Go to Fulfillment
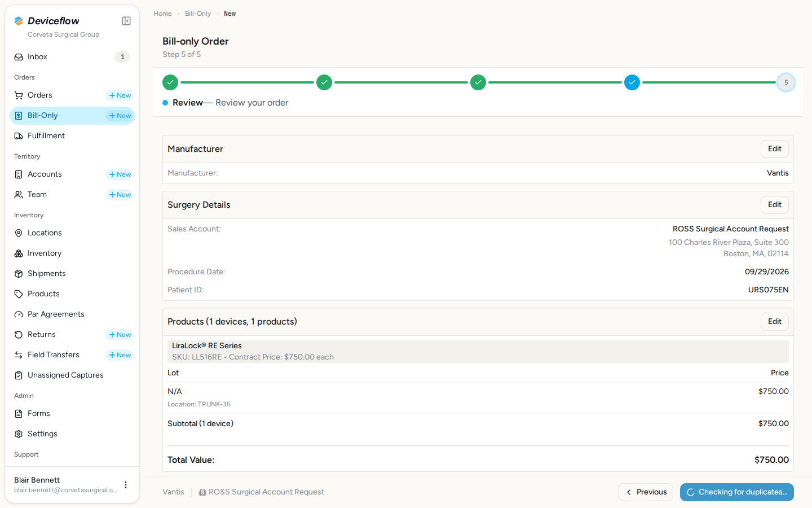This screenshot has height=508, width=812. coord(72,136)
